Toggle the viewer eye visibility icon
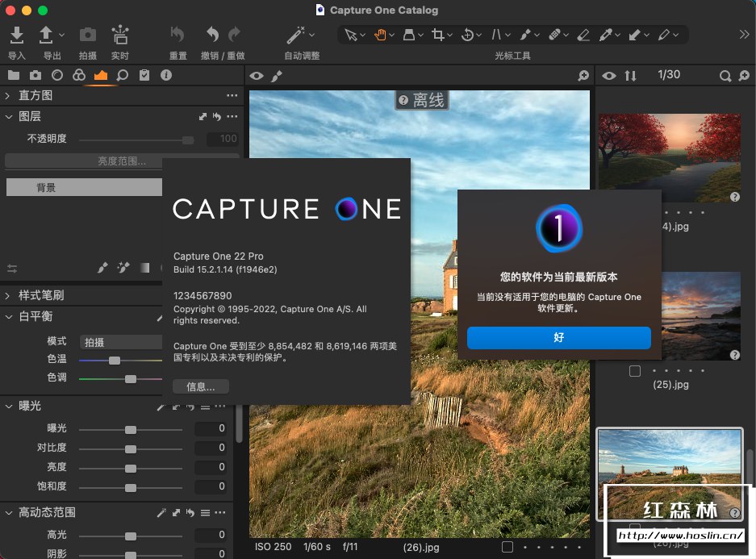Image resolution: width=756 pixels, height=559 pixels. (x=257, y=76)
